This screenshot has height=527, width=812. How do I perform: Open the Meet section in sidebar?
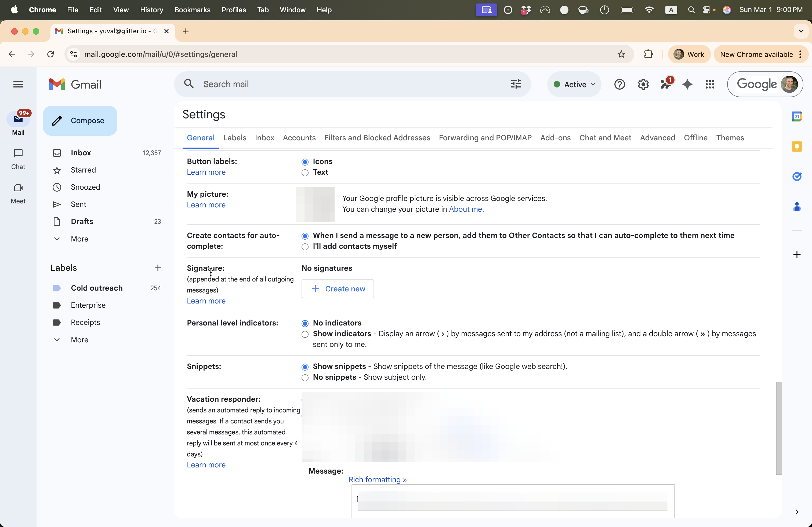[x=18, y=193]
